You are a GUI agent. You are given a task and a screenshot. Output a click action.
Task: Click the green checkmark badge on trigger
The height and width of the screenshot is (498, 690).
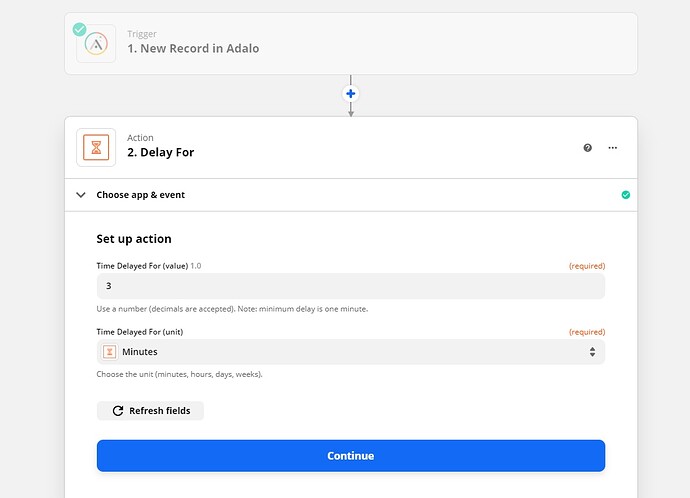[x=79, y=28]
